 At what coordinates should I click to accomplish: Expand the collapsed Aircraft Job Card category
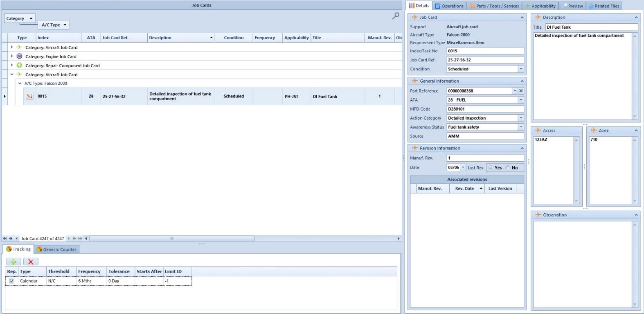click(x=11, y=47)
